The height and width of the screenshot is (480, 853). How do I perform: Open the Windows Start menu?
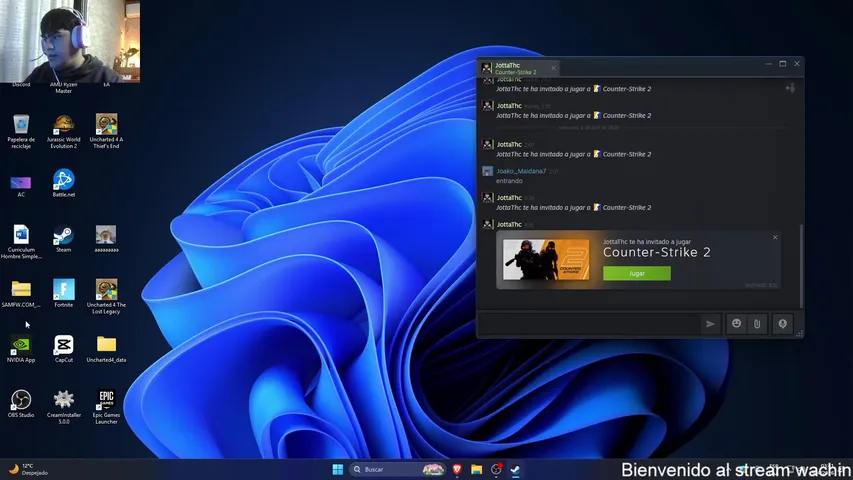[337, 469]
